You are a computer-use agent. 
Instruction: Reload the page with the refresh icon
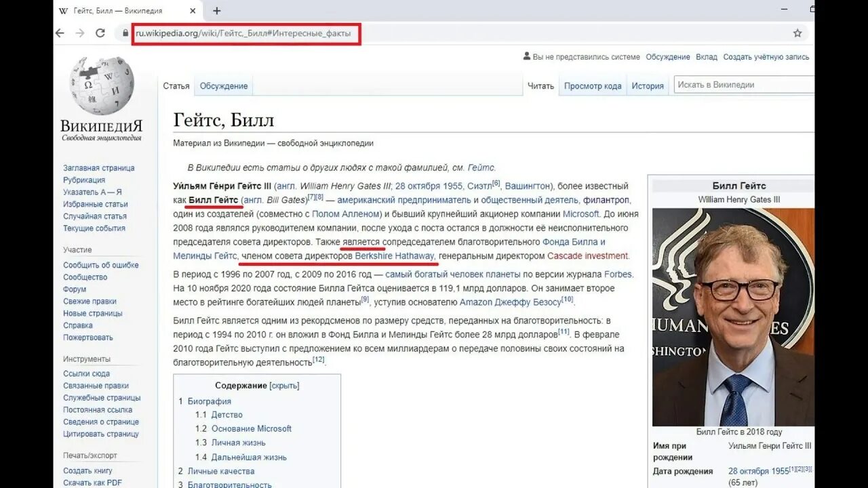(100, 33)
